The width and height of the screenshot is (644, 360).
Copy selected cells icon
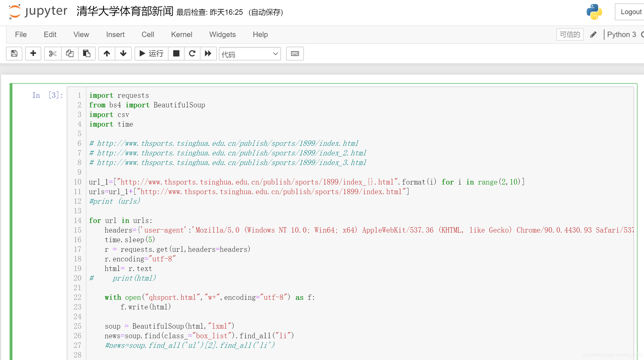click(x=70, y=53)
